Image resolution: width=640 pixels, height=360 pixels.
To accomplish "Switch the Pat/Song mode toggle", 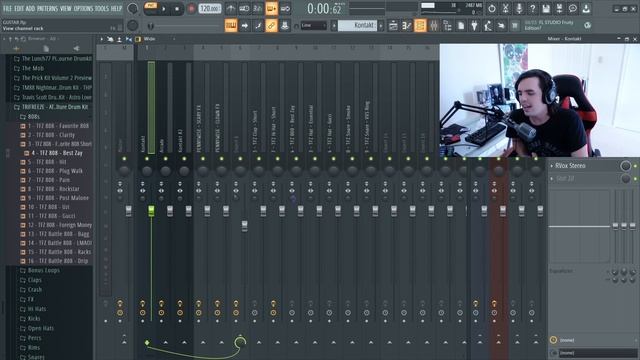I will [151, 6].
